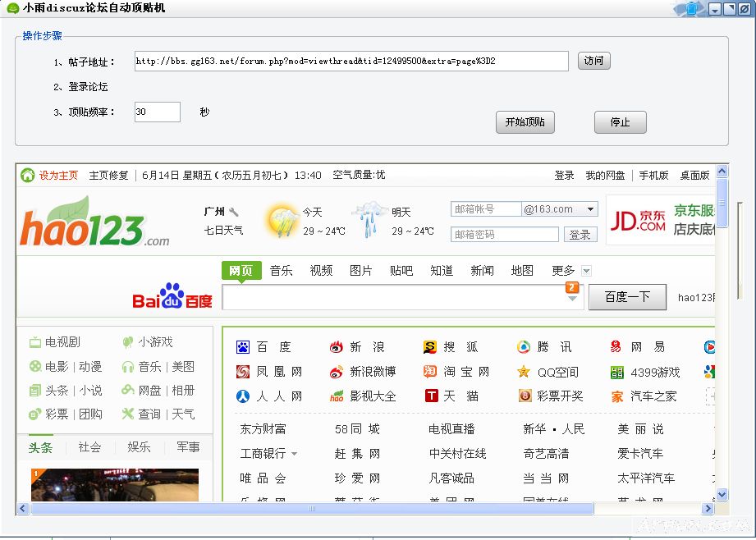
Task: Switch to the 网页 search tab
Action: point(241,270)
